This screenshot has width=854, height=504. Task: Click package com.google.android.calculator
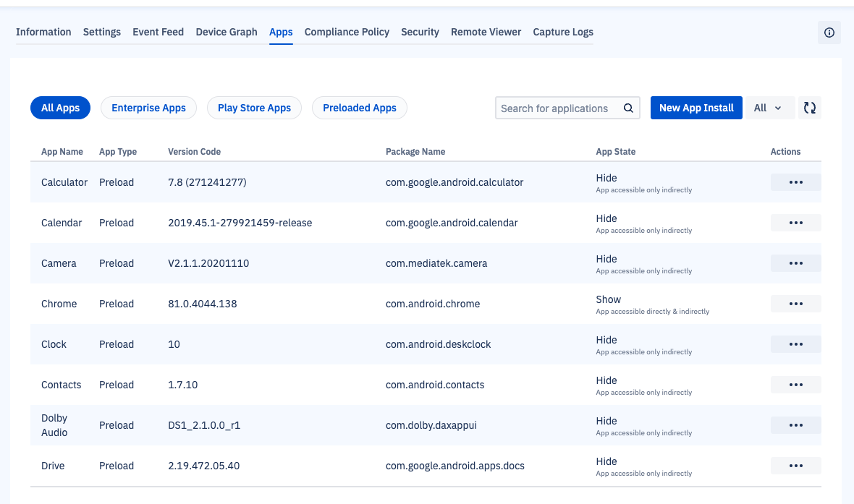[455, 182]
